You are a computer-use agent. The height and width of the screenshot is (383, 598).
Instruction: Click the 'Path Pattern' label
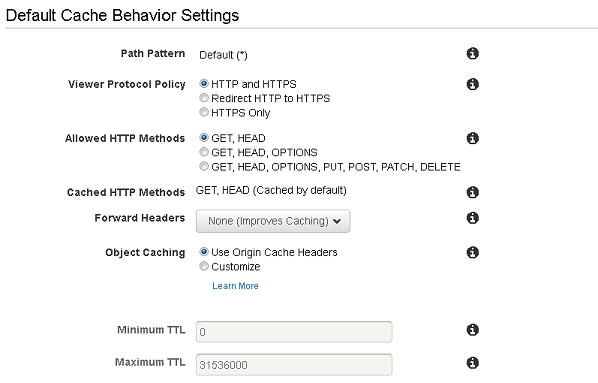[153, 53]
